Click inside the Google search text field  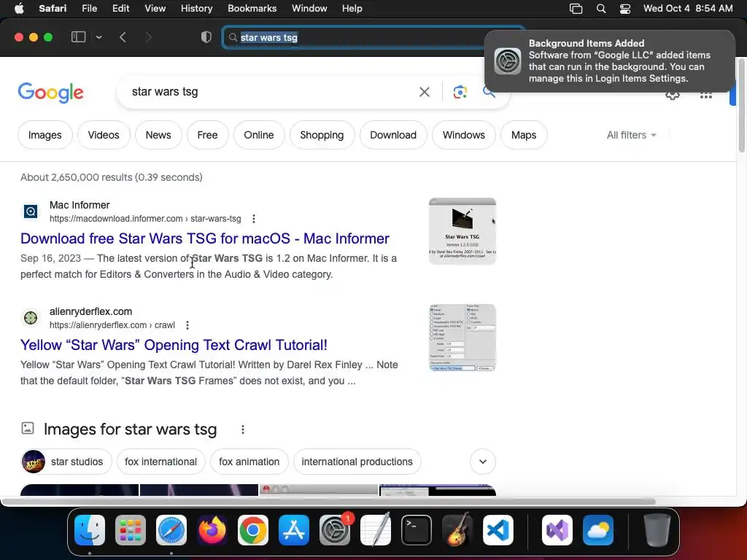click(x=271, y=92)
